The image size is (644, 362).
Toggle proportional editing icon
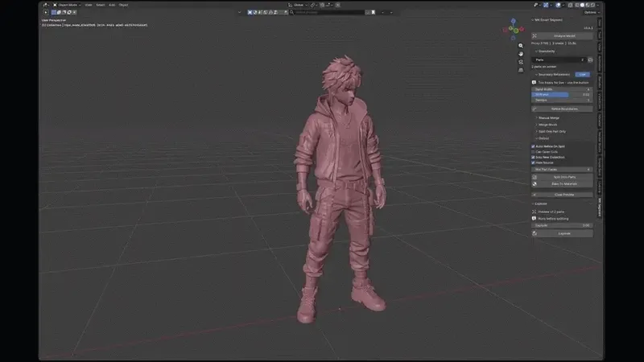[x=337, y=5]
